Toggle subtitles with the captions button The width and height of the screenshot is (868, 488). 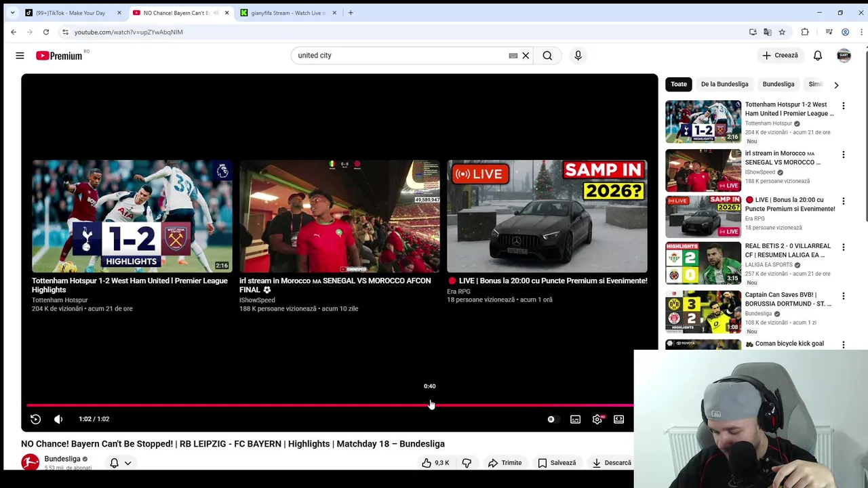576,420
